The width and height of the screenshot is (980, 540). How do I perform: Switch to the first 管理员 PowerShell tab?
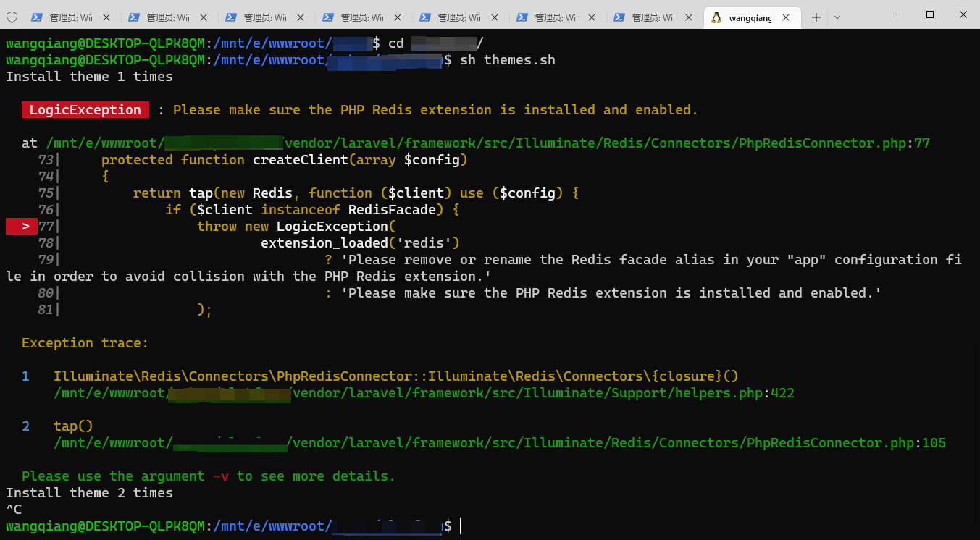[70, 17]
